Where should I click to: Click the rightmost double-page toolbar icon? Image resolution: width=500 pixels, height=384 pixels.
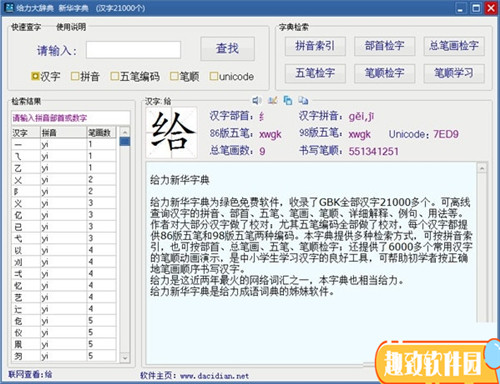pyautogui.click(x=303, y=100)
